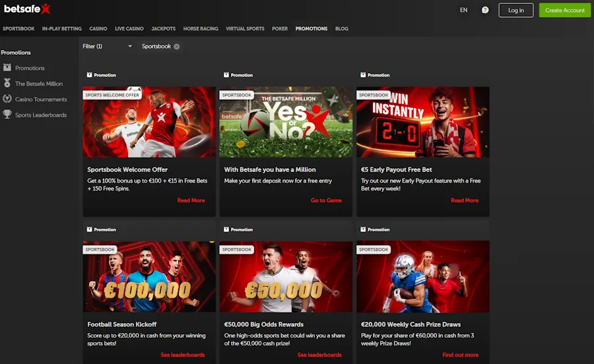Click the Create Account button
Screen dimensions: 594x364
565,10
